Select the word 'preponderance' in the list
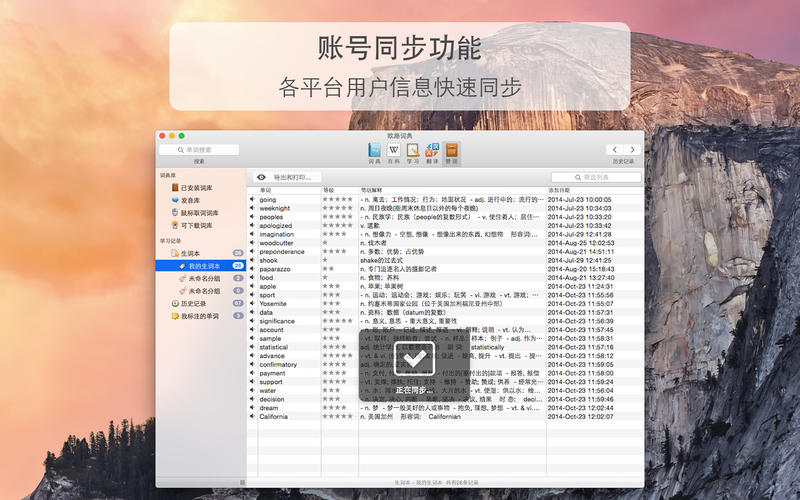The height and width of the screenshot is (500, 800). click(x=282, y=252)
